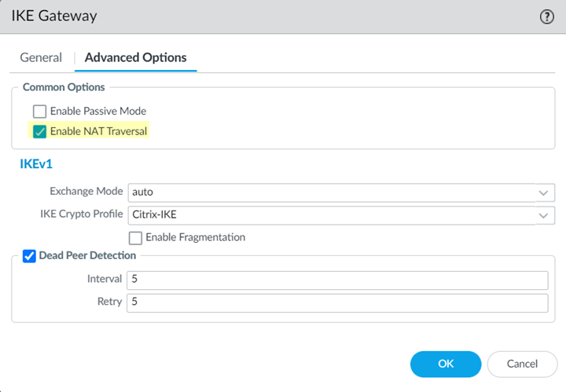The width and height of the screenshot is (566, 392).
Task: Tick the Enable Fragmentation checkbox
Action: (x=135, y=237)
